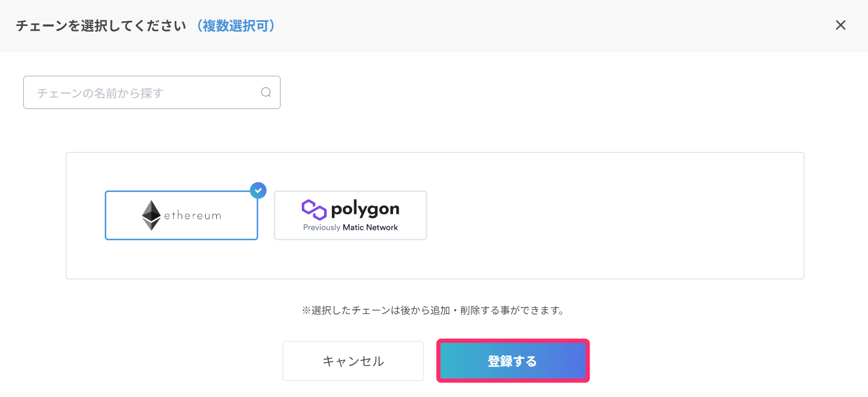The image size is (868, 397).
Task: Focus the chain name search field
Action: [x=152, y=92]
